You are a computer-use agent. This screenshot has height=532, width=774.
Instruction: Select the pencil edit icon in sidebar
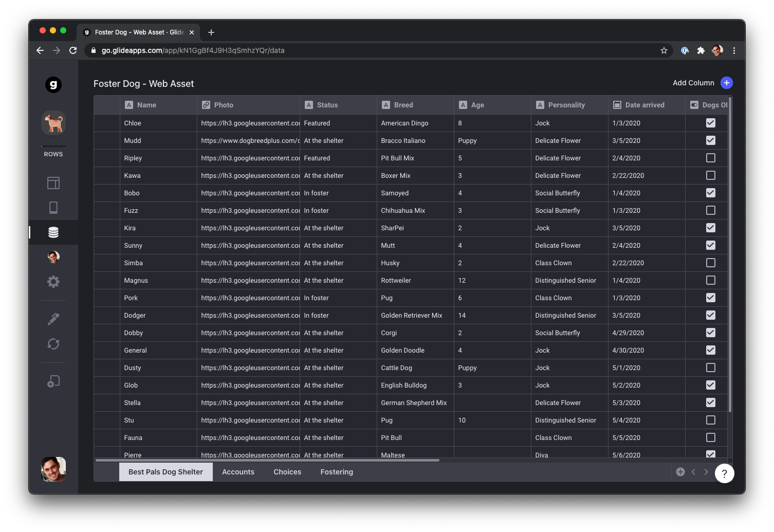[x=53, y=319]
